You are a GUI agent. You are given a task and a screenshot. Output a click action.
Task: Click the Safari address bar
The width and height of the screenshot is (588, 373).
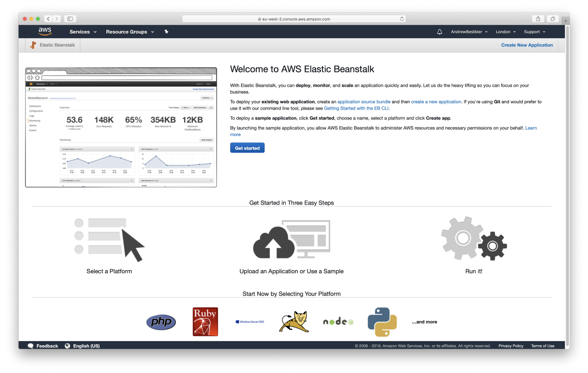294,19
